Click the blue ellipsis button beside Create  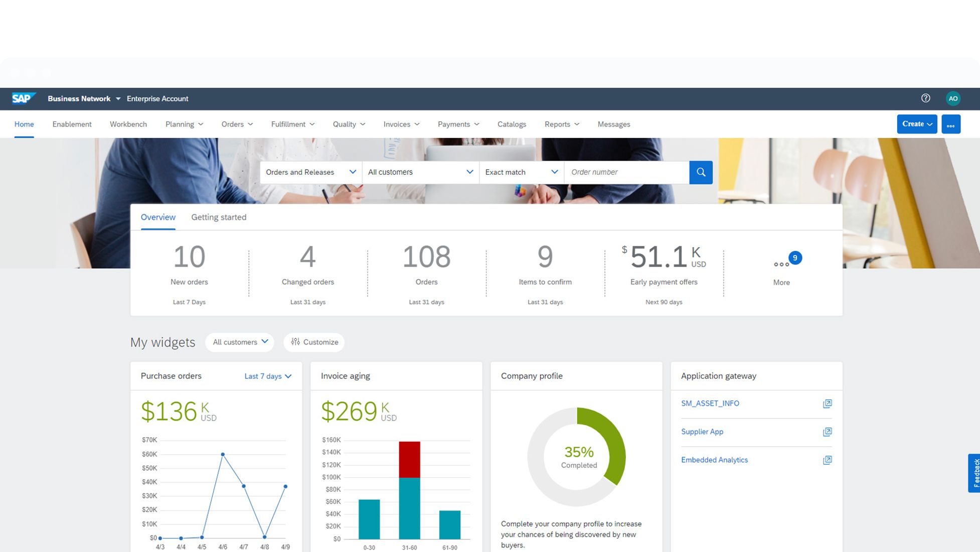click(x=950, y=124)
